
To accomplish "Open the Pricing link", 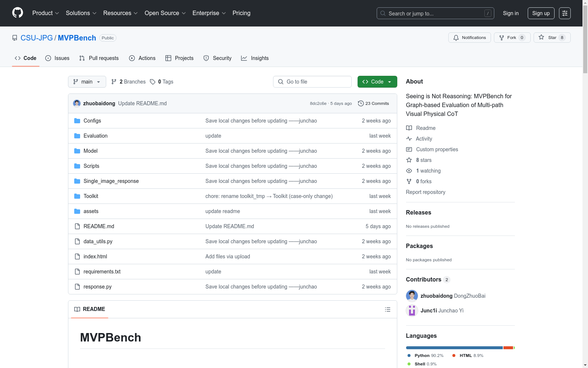I will pyautogui.click(x=241, y=13).
